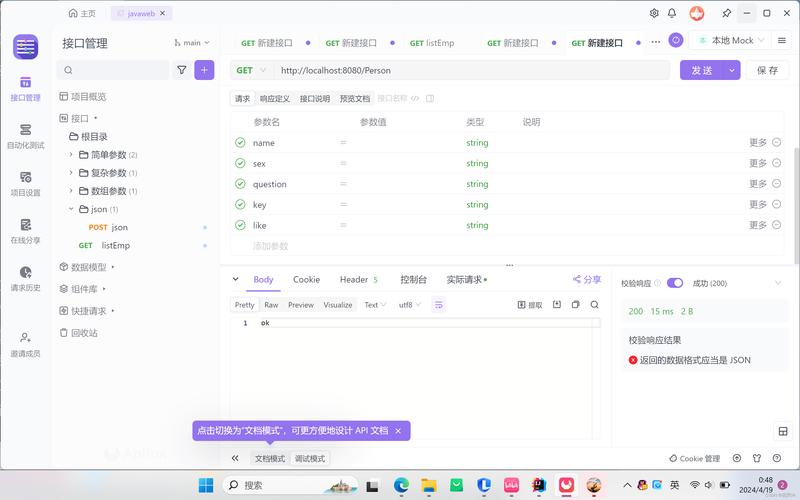
Task: Toggle the layout icon at bottom right
Action: tap(783, 431)
